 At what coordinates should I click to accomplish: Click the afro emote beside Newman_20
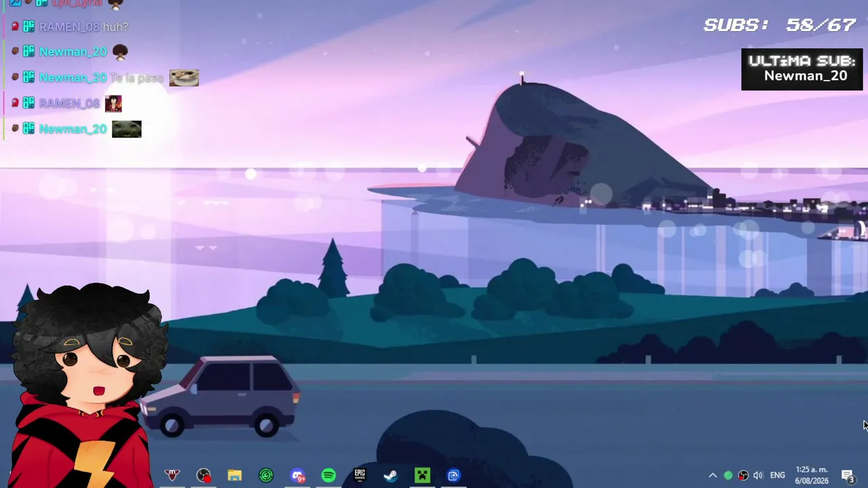119,52
